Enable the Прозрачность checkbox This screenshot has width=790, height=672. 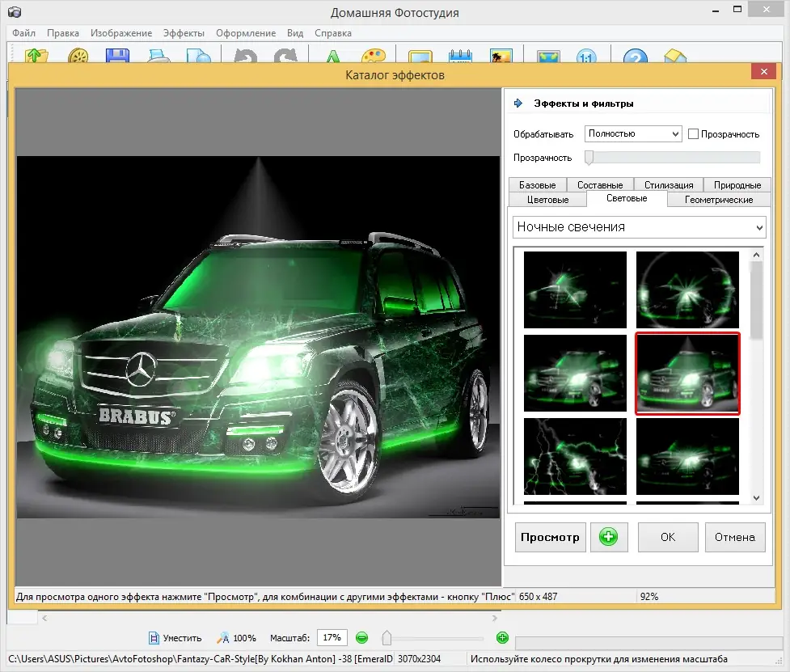click(x=693, y=134)
